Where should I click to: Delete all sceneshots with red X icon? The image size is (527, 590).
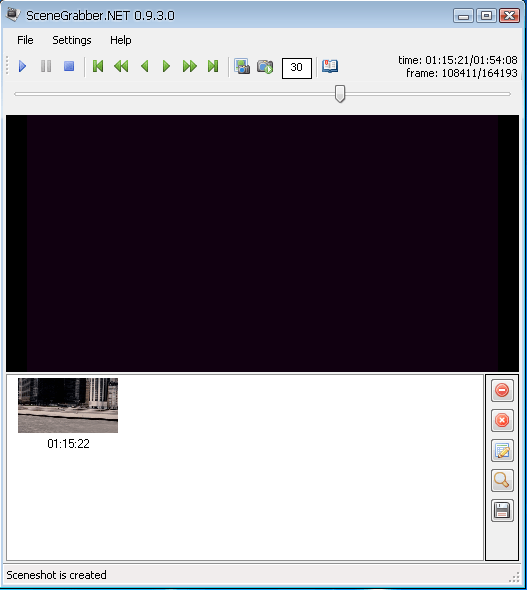[502, 420]
